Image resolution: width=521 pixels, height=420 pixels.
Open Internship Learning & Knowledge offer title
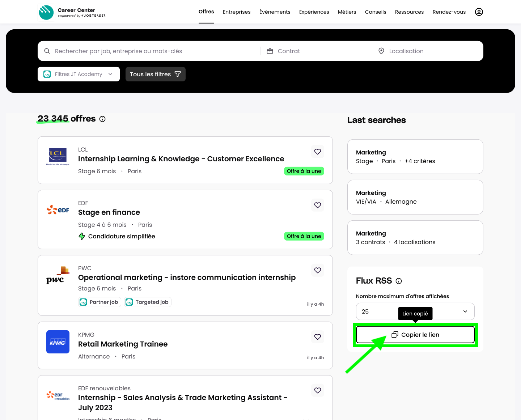pos(181,159)
